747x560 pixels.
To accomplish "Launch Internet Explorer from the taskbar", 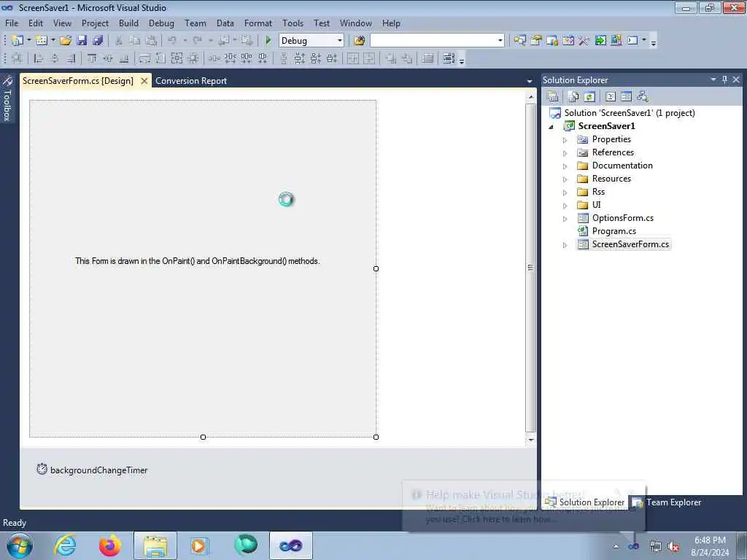I will click(x=65, y=545).
